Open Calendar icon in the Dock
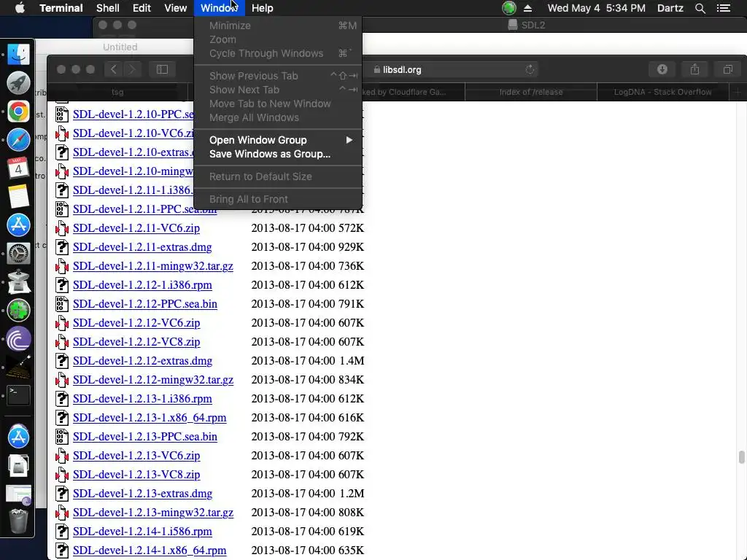 pyautogui.click(x=18, y=168)
